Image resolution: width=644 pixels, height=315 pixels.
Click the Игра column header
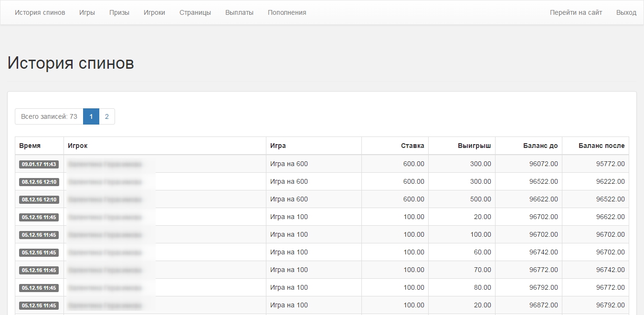point(278,146)
